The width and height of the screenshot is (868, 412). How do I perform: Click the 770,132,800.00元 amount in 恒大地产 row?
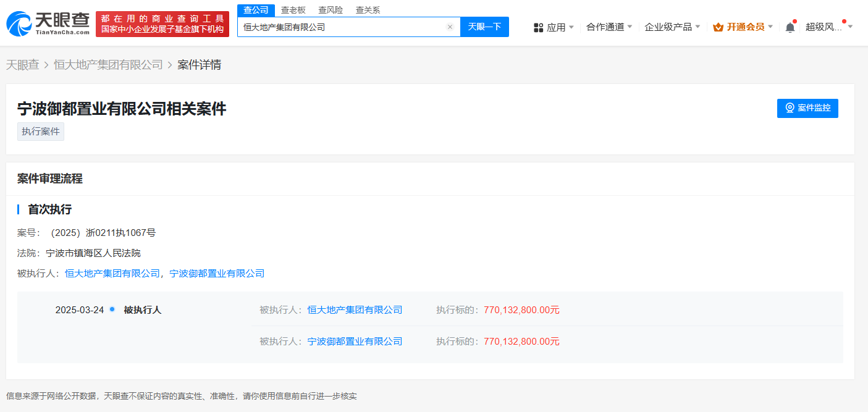(x=521, y=310)
